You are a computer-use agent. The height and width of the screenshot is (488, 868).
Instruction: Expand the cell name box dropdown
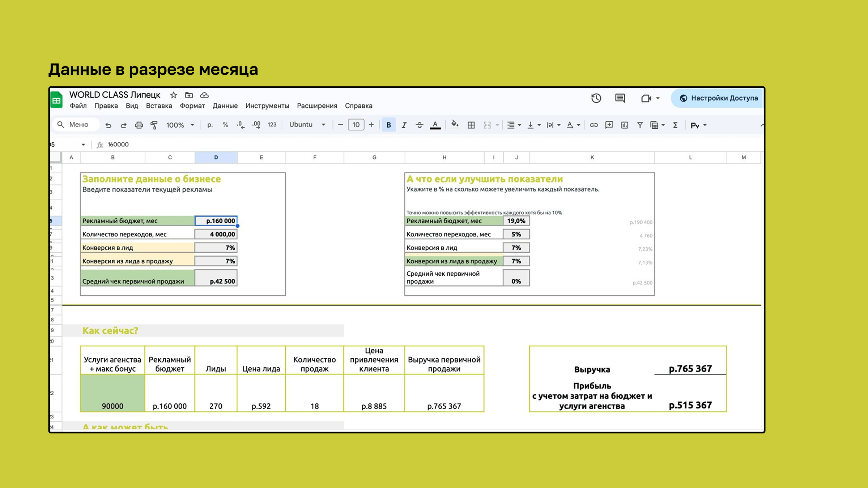click(83, 145)
